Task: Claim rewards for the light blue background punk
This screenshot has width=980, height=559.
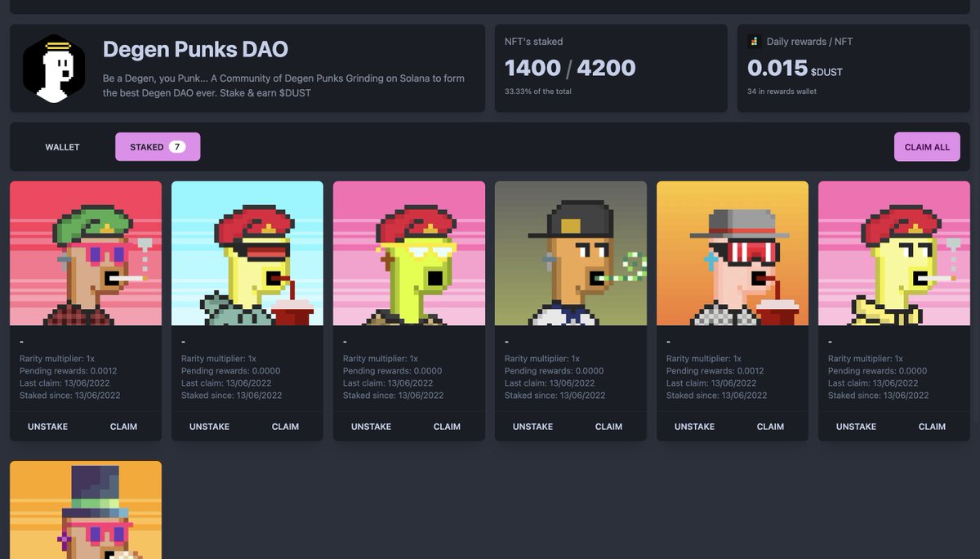Action: pyautogui.click(x=285, y=427)
